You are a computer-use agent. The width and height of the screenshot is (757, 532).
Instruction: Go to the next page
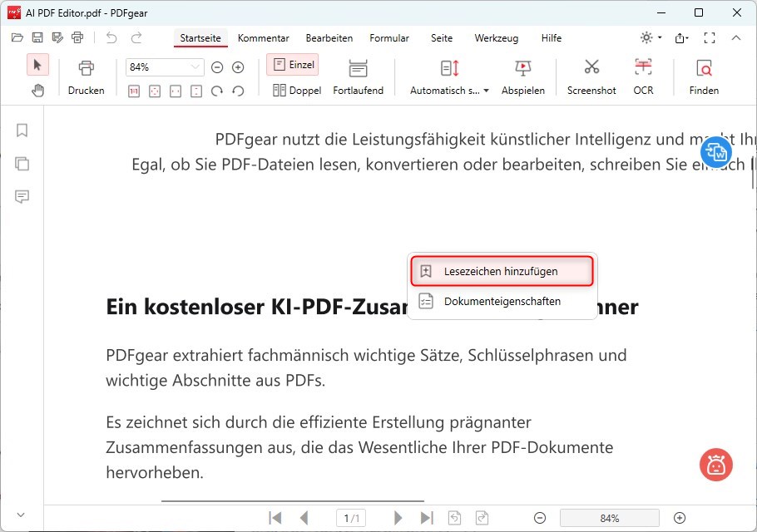[398, 518]
